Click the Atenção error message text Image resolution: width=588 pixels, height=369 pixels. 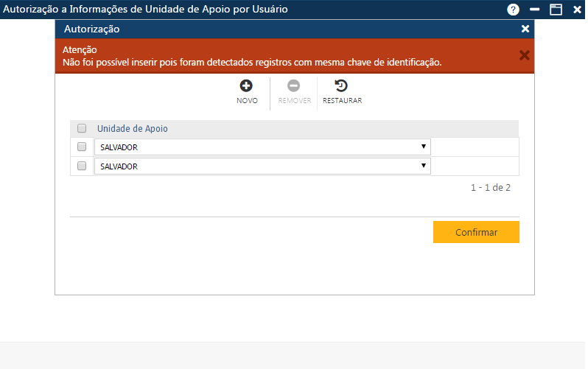pyautogui.click(x=252, y=63)
